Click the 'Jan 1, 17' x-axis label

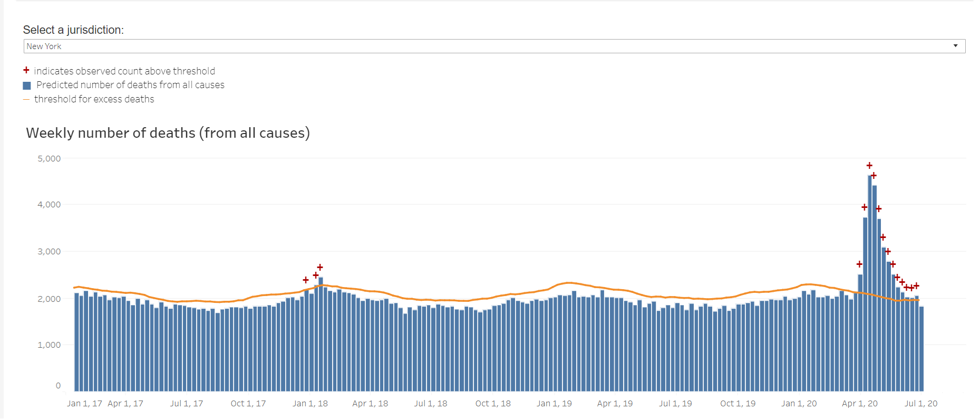(x=84, y=404)
